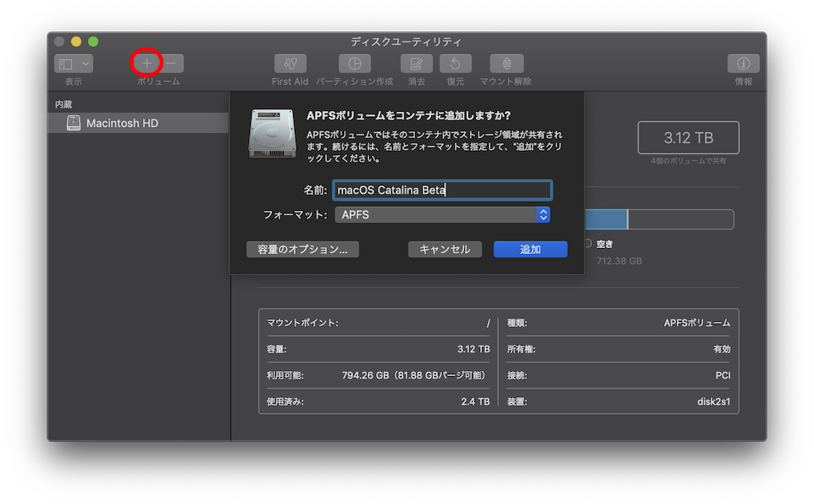Click the 復元 restore toolbar icon
This screenshot has height=504, width=814.
click(x=455, y=64)
